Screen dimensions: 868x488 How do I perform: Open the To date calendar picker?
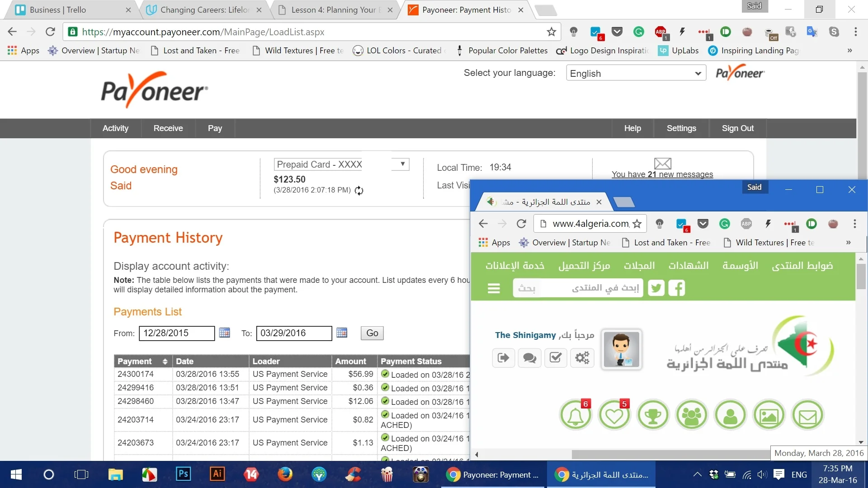click(x=342, y=333)
